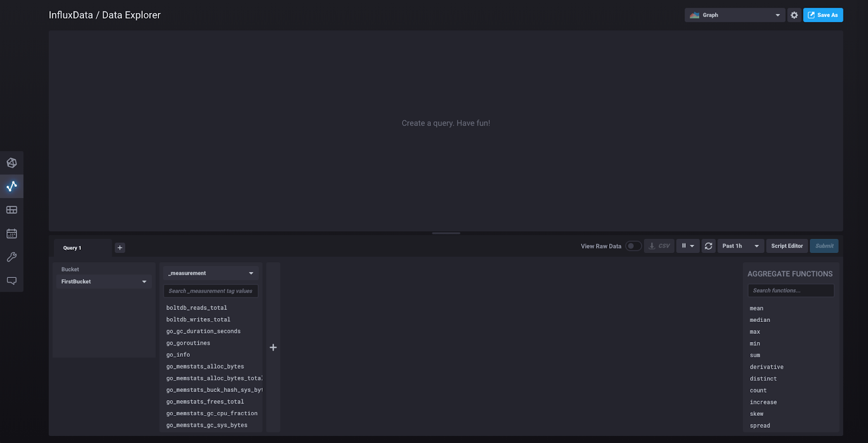Open the Dashboards grid icon in sidebar

[x=11, y=210]
